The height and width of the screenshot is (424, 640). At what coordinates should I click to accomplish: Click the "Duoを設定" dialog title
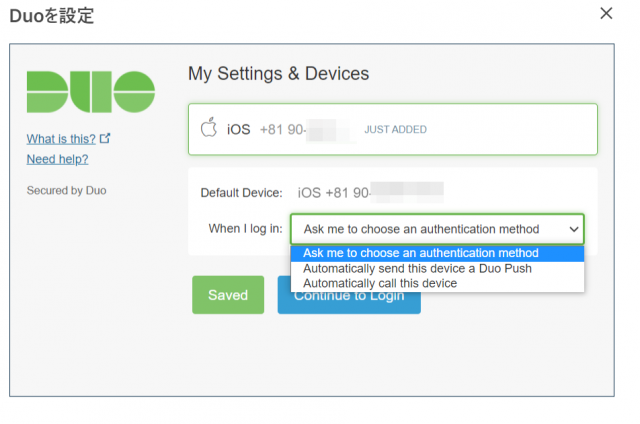pyautogui.click(x=52, y=14)
